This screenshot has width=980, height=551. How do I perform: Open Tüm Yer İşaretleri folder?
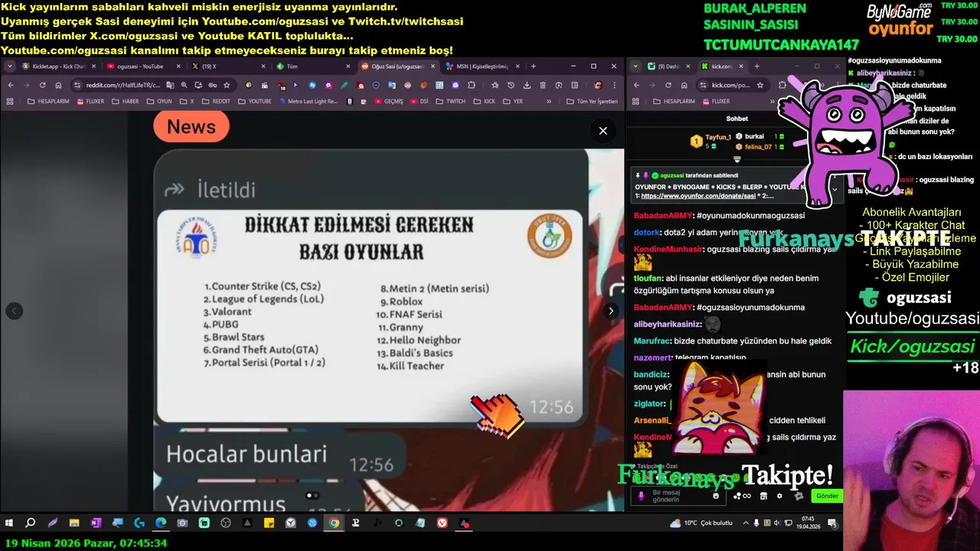592,101
